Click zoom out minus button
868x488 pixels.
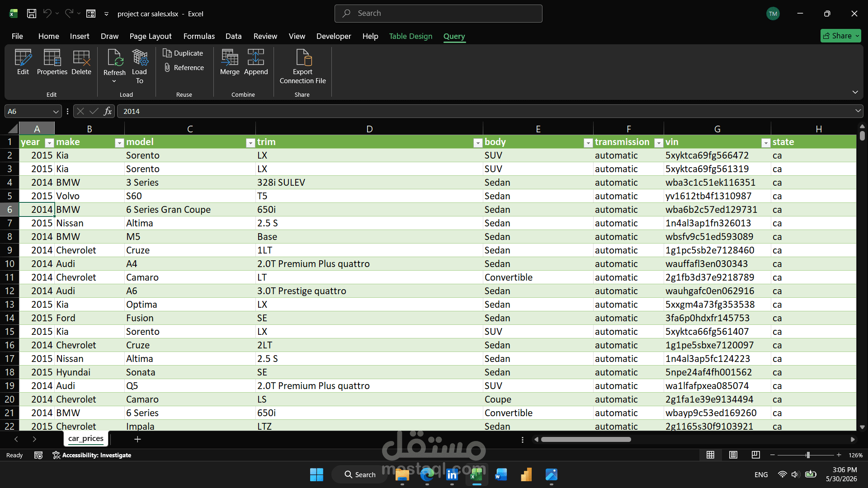coord(773,455)
